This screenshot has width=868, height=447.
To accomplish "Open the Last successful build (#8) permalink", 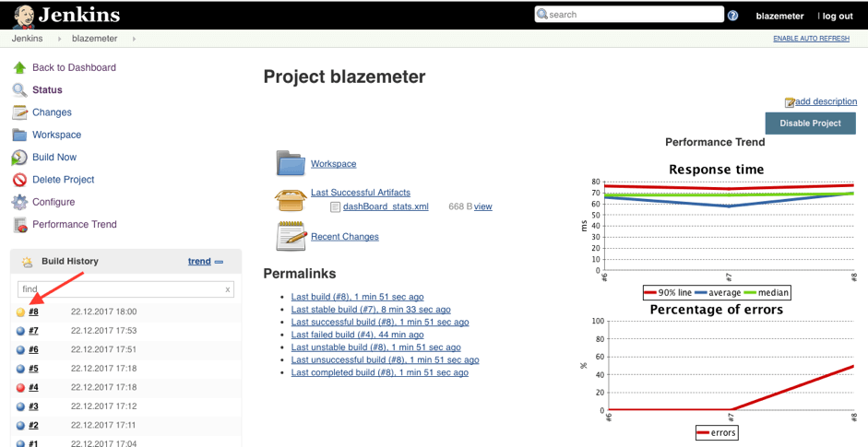I will [x=380, y=322].
